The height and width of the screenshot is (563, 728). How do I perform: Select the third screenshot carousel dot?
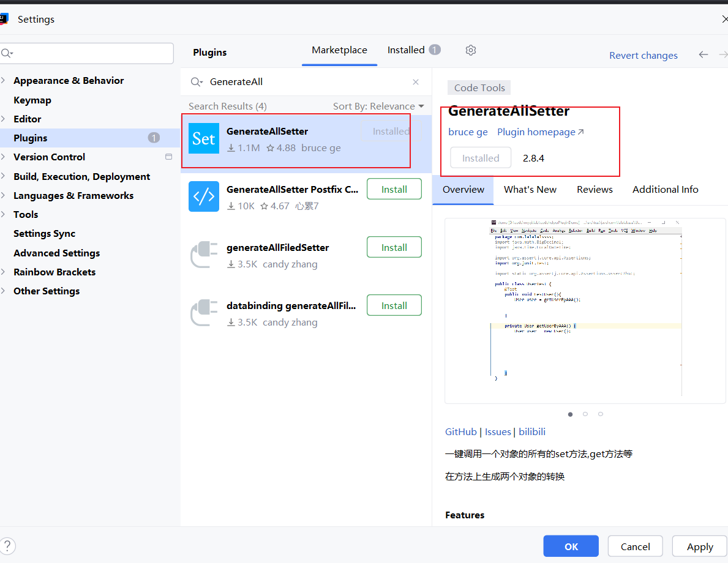tap(600, 414)
